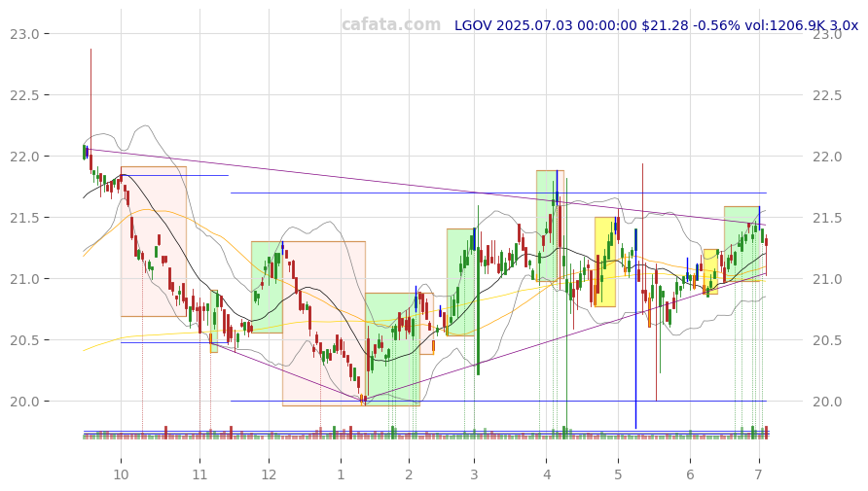
Task: Click left axis label 21.5
Action: 24,218
